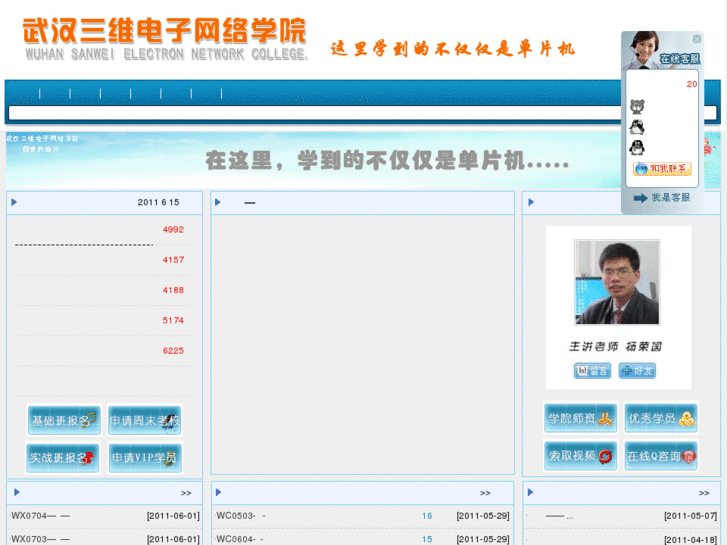Viewport: 727px width, 545px height.
Task: Click the date [2011-04-18]
Action: (690, 539)
